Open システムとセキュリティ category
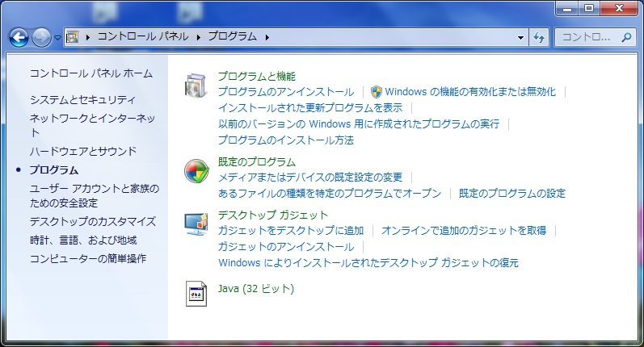This screenshot has height=347, width=644. [x=82, y=99]
